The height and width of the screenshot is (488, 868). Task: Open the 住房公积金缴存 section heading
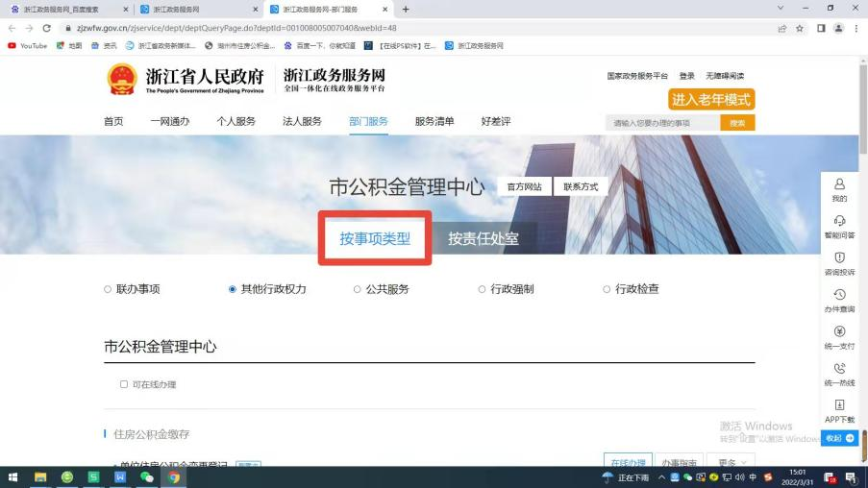(152, 434)
